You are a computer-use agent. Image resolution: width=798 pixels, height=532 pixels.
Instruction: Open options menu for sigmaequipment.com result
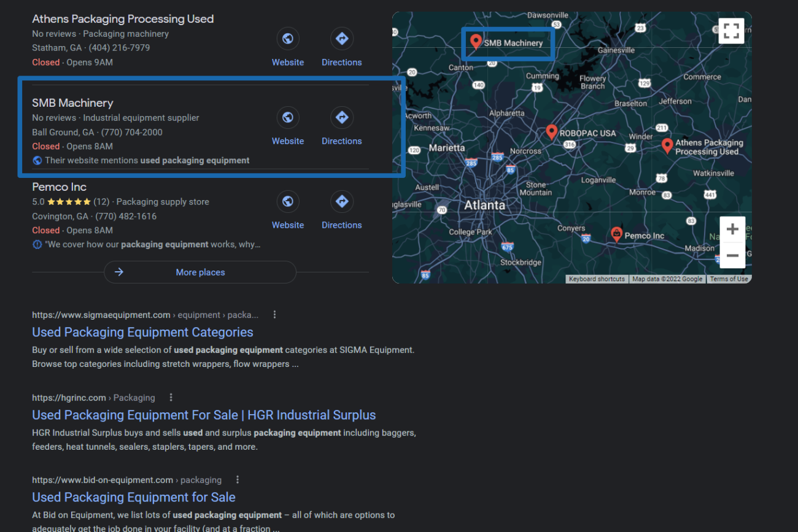pos(274,315)
